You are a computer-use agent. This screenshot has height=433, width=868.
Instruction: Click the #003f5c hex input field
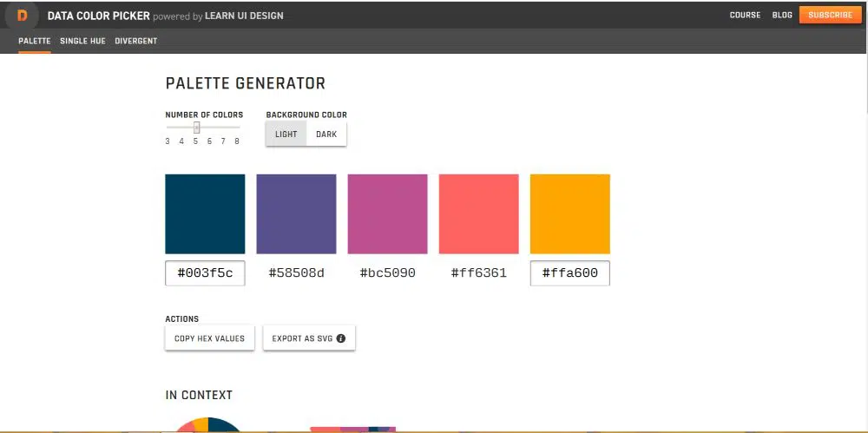coord(205,273)
